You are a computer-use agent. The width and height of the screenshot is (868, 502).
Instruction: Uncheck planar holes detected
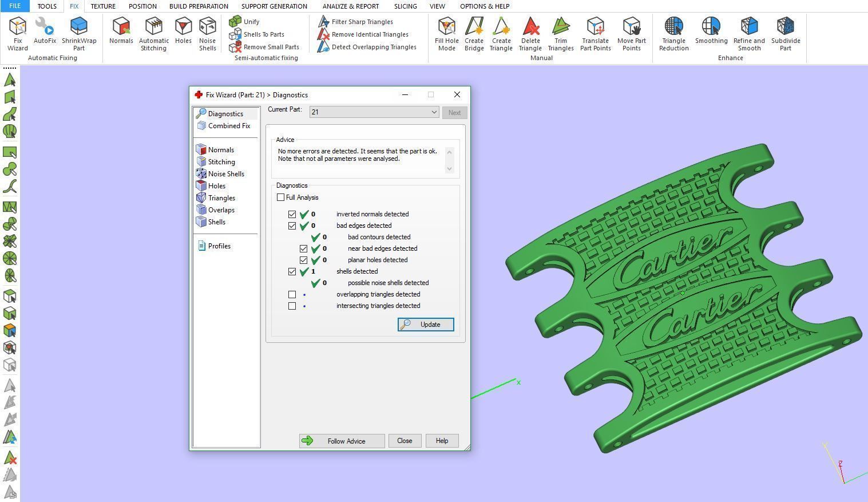tap(304, 260)
